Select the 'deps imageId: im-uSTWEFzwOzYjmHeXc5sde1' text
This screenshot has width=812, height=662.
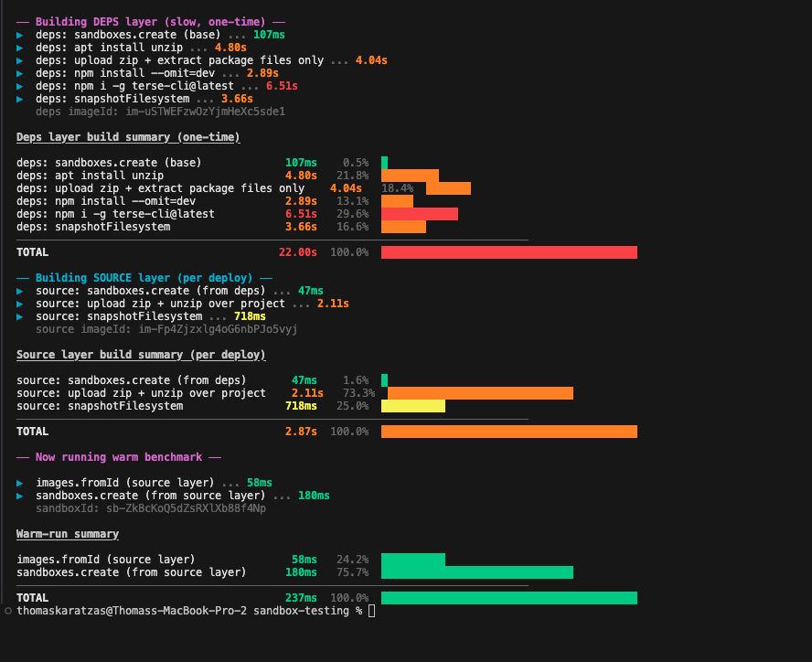tap(161, 112)
